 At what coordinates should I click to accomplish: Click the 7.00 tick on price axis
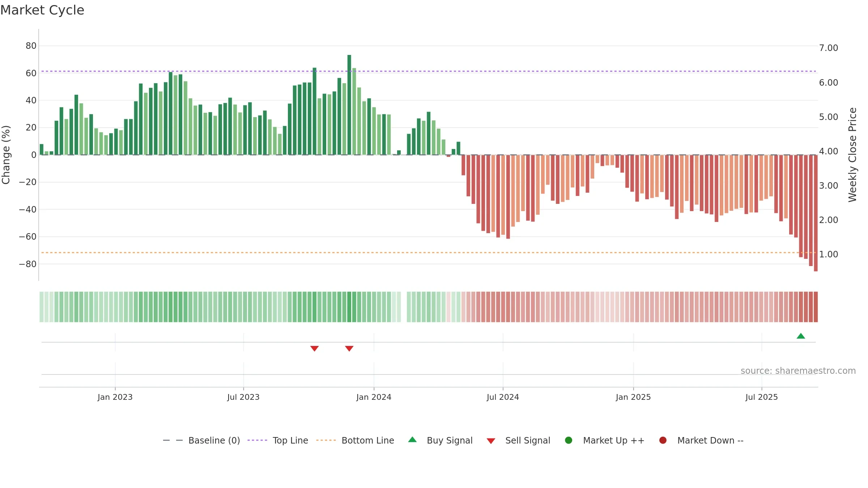pos(829,48)
